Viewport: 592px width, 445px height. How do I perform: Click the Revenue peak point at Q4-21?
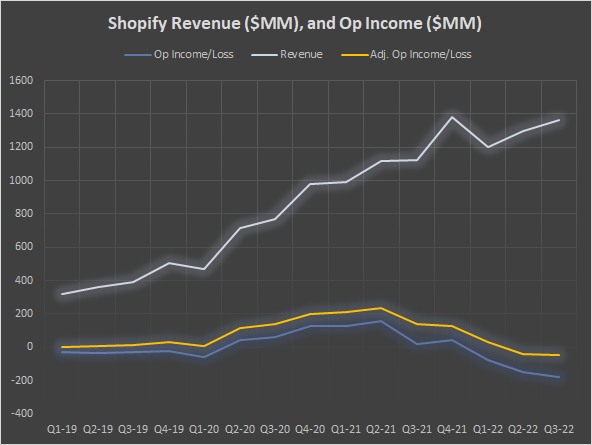[x=452, y=117]
